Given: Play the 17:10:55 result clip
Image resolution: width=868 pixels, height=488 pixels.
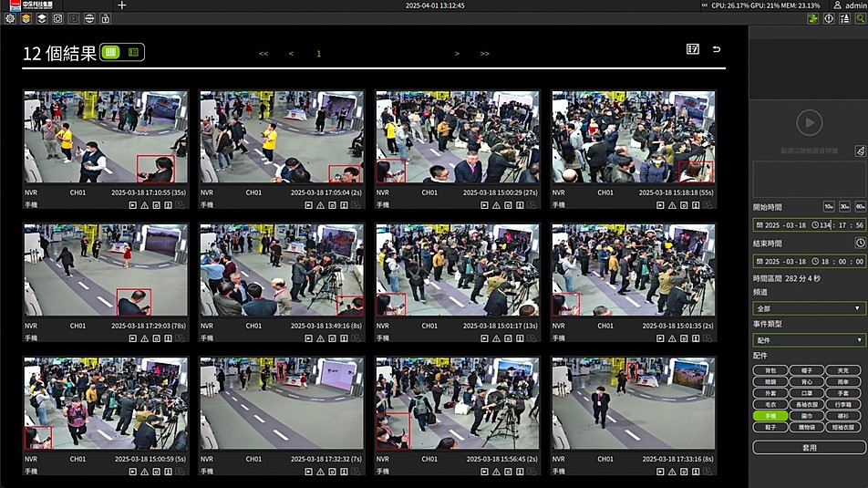Looking at the screenshot, I should (132, 205).
